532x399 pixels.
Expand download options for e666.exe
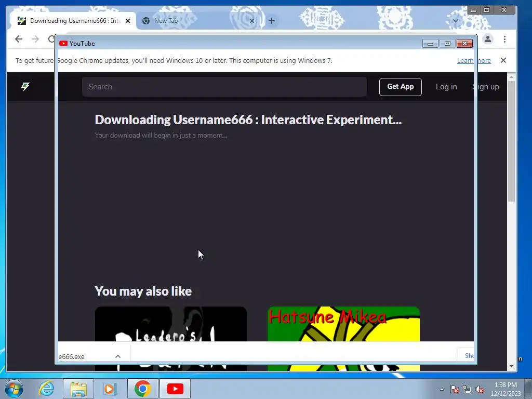[x=118, y=356]
